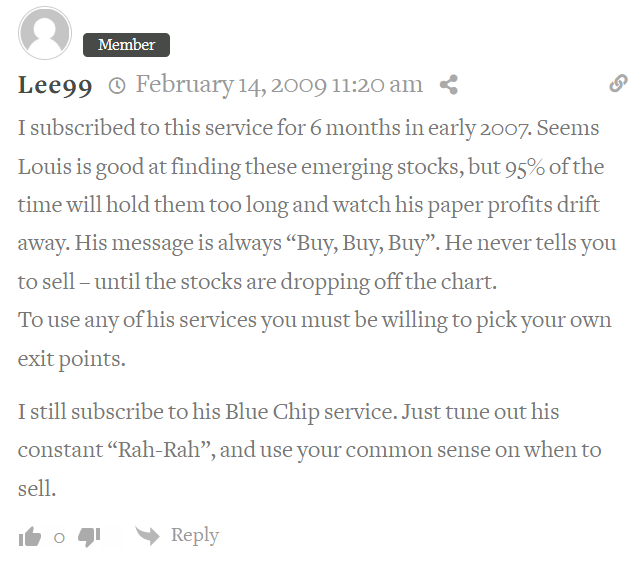The height and width of the screenshot is (568, 640).
Task: Upvote the comment with the thumbs-up icon
Action: point(30,536)
